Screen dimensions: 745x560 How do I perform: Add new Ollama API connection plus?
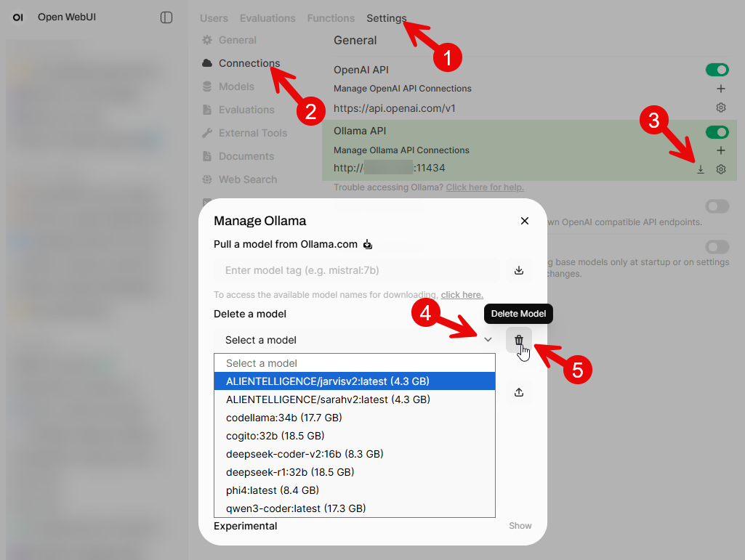point(721,150)
